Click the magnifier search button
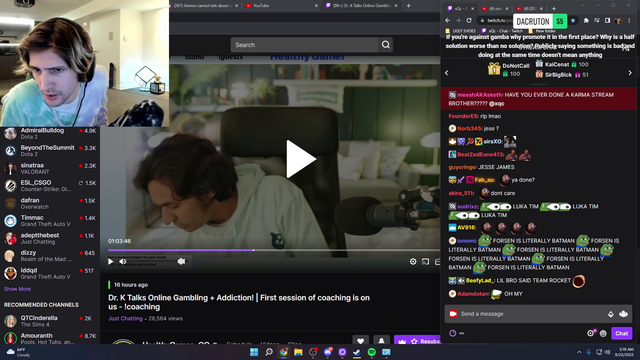 click(386, 45)
